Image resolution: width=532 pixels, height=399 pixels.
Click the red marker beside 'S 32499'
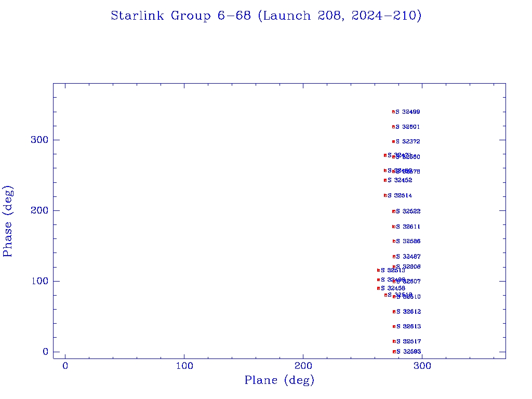coord(394,112)
